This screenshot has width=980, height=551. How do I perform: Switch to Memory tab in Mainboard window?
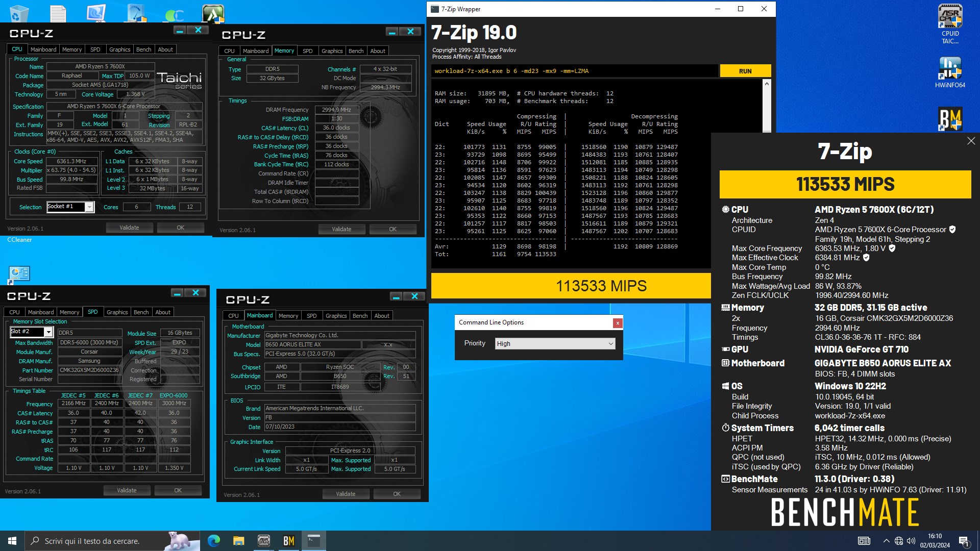pyautogui.click(x=288, y=316)
